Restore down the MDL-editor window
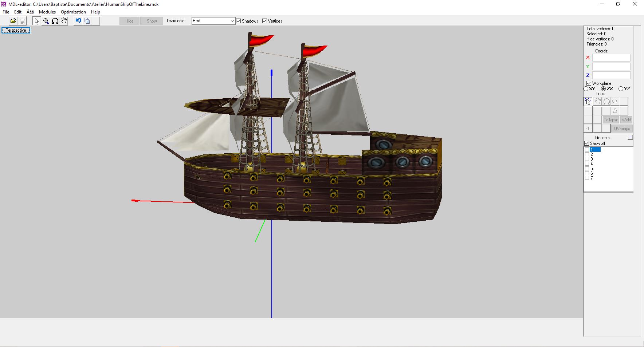 pyautogui.click(x=618, y=4)
